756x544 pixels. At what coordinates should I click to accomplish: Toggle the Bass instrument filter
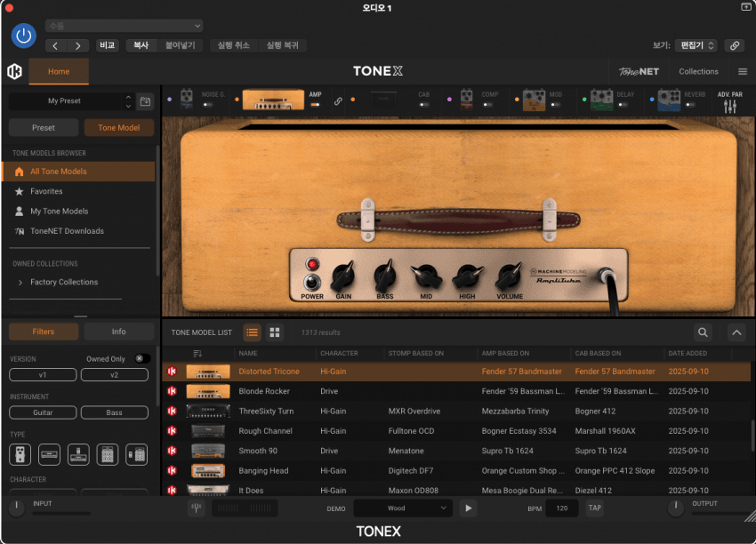(115, 412)
